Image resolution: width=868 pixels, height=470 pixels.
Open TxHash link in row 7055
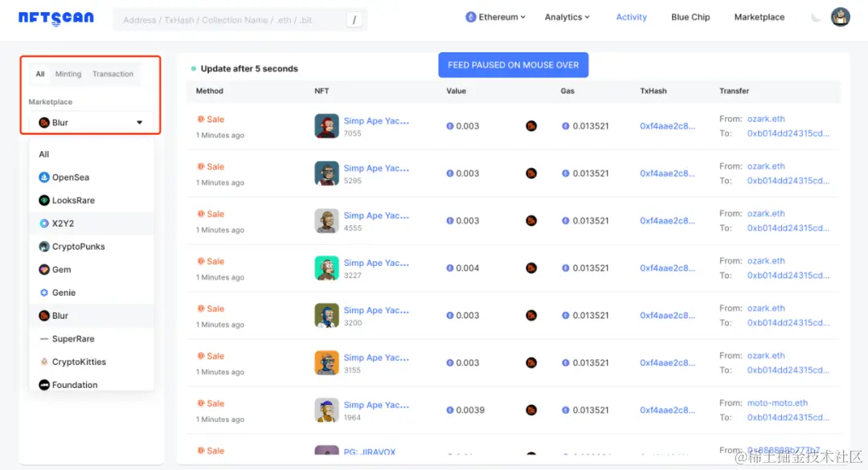point(667,126)
